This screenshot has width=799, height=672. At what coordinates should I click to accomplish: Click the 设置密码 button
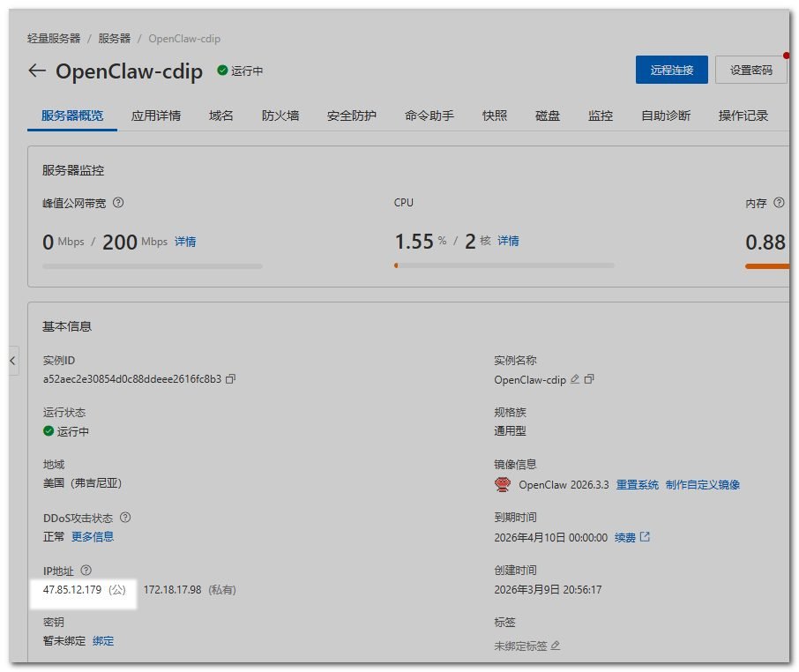point(751,70)
